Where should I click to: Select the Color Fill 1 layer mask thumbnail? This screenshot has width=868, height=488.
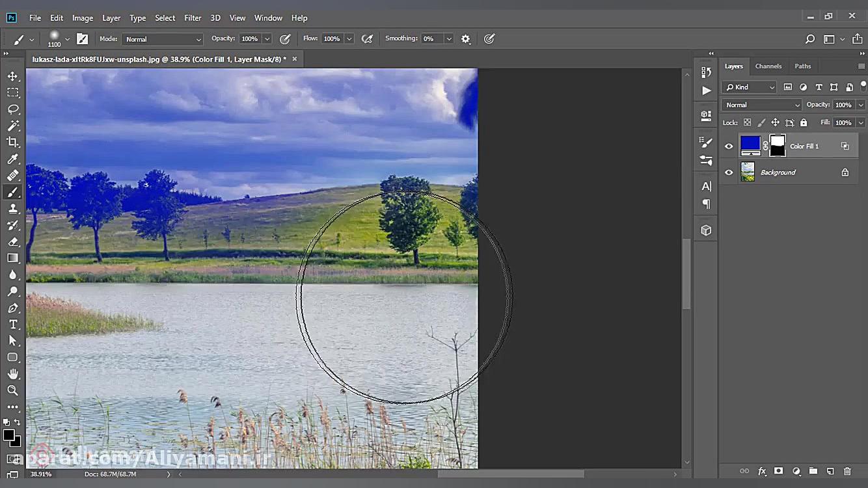(x=778, y=146)
